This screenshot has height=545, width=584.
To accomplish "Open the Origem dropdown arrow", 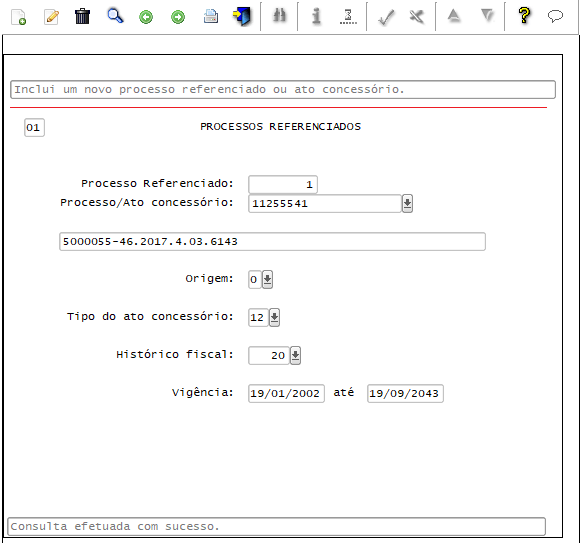I will 267,280.
